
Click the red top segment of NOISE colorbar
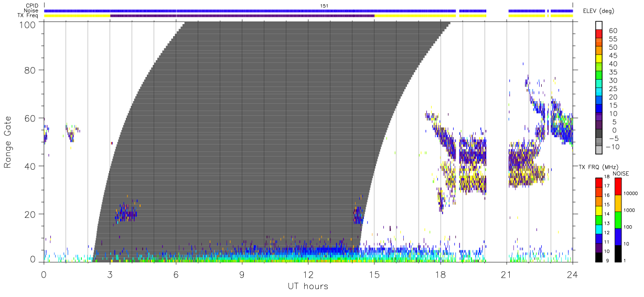pyautogui.click(x=618, y=186)
